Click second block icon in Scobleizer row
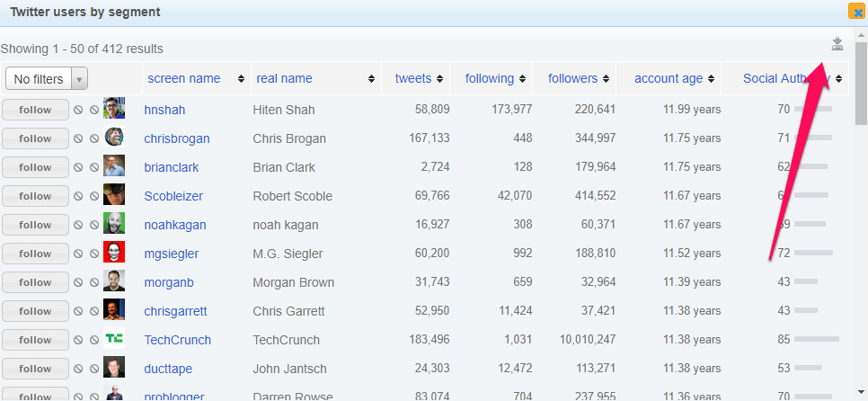The height and width of the screenshot is (401, 868). (94, 196)
